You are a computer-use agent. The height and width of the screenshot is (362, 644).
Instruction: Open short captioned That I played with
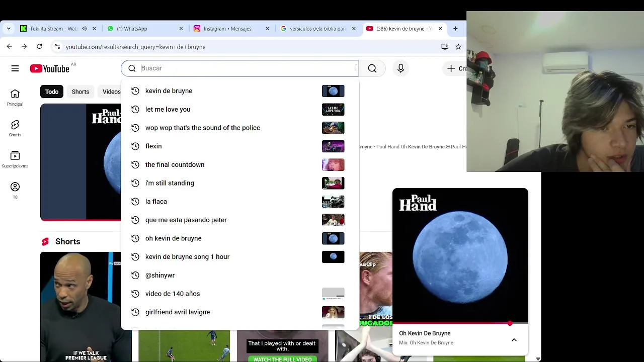point(282,346)
